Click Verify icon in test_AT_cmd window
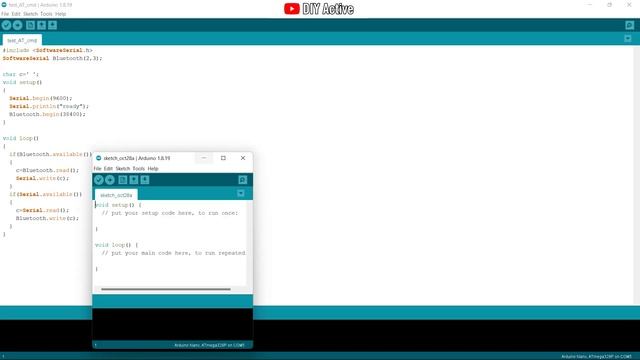The image size is (640, 360). 6,25
